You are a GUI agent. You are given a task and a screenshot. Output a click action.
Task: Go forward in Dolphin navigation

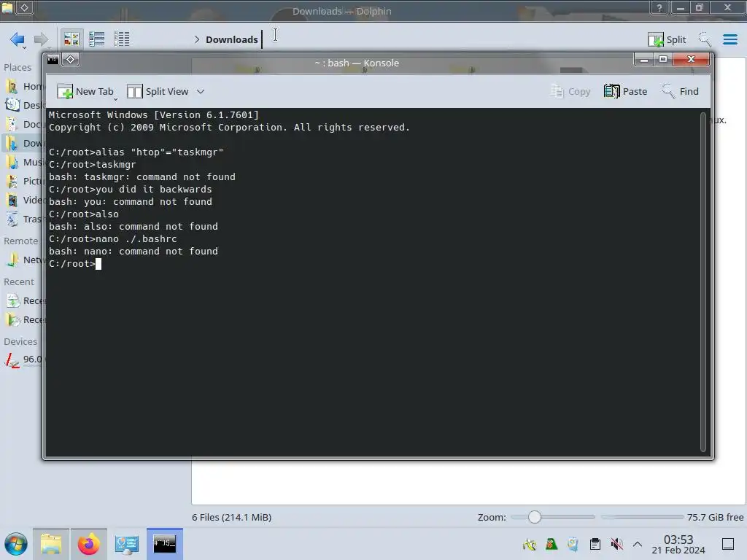point(42,39)
